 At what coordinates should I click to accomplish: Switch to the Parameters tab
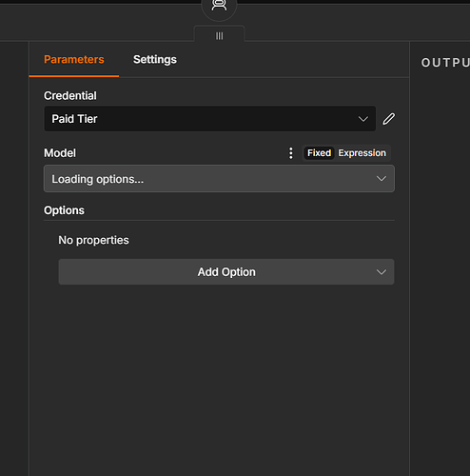(x=74, y=59)
